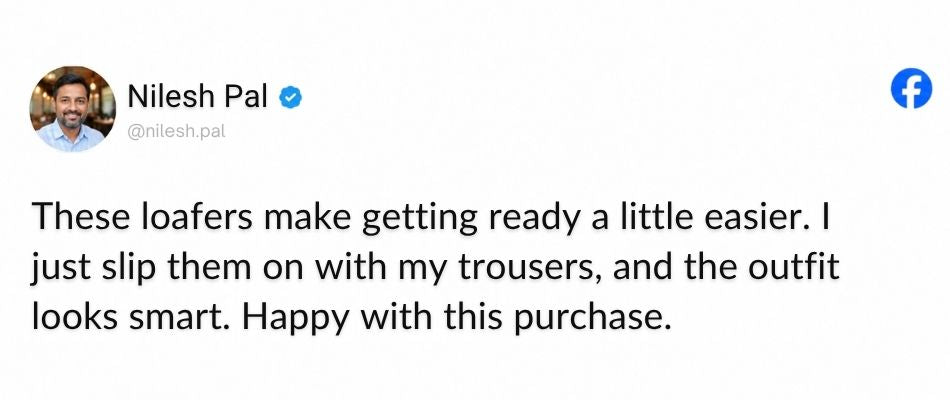Click the Facebook logo icon
This screenshot has height=400, width=950.
pyautogui.click(x=911, y=88)
